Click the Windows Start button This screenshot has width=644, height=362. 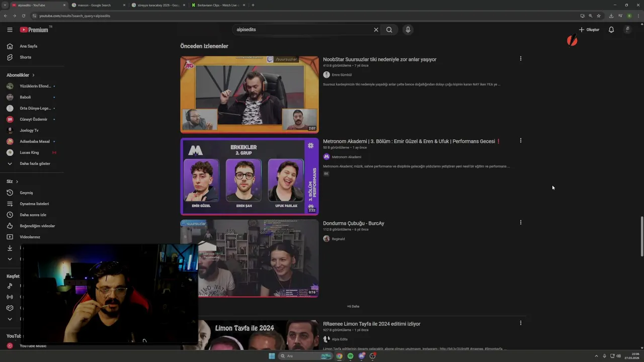coord(272,356)
